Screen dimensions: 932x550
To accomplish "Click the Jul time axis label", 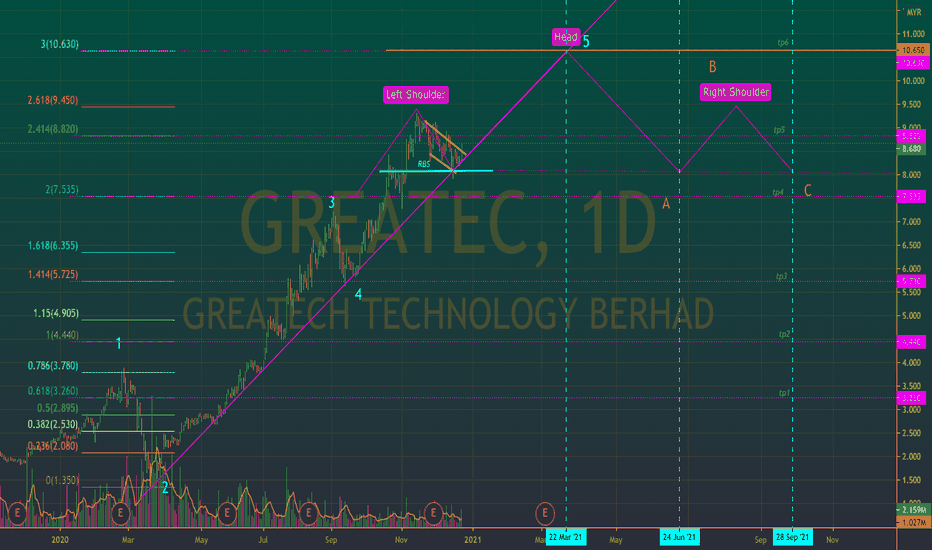I will point(263,540).
